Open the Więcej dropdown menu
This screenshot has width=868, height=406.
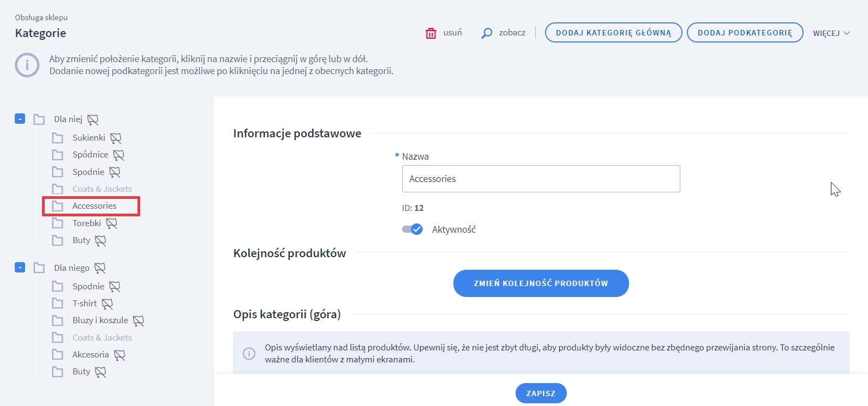click(831, 33)
